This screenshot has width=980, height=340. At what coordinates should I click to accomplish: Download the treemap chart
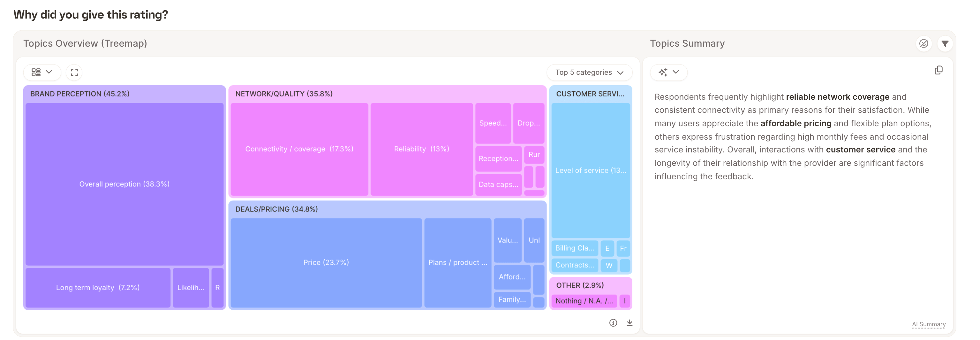point(629,323)
